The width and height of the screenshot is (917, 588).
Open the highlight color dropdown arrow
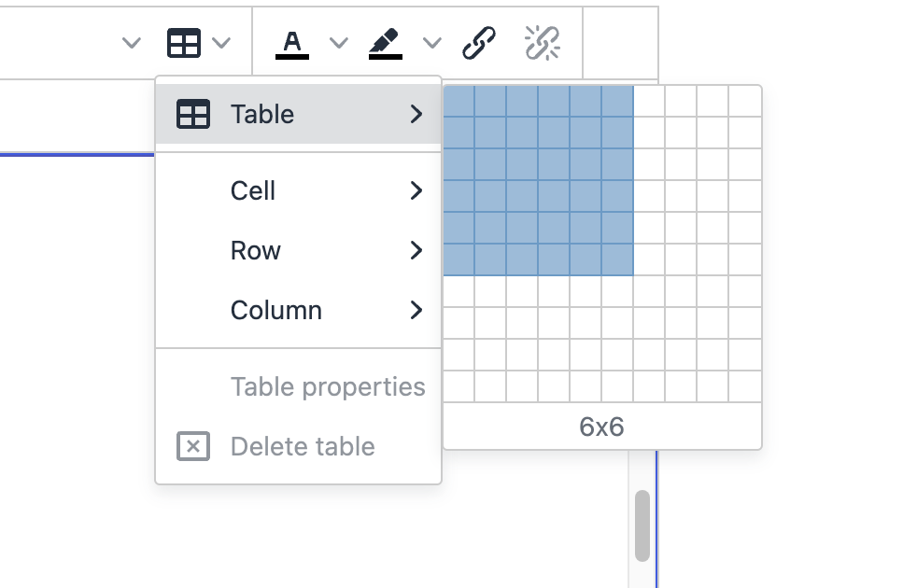click(x=431, y=43)
